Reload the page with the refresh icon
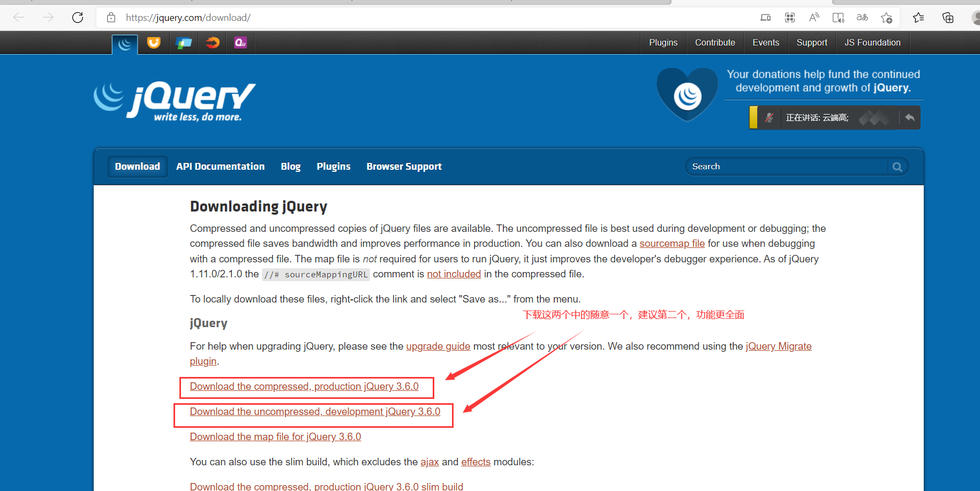This screenshot has width=980, height=491. coord(78,18)
